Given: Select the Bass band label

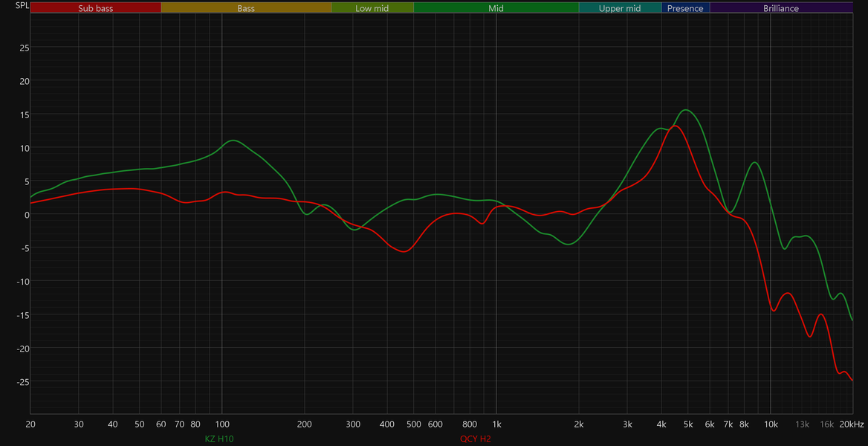Looking at the screenshot, I should pyautogui.click(x=246, y=8).
